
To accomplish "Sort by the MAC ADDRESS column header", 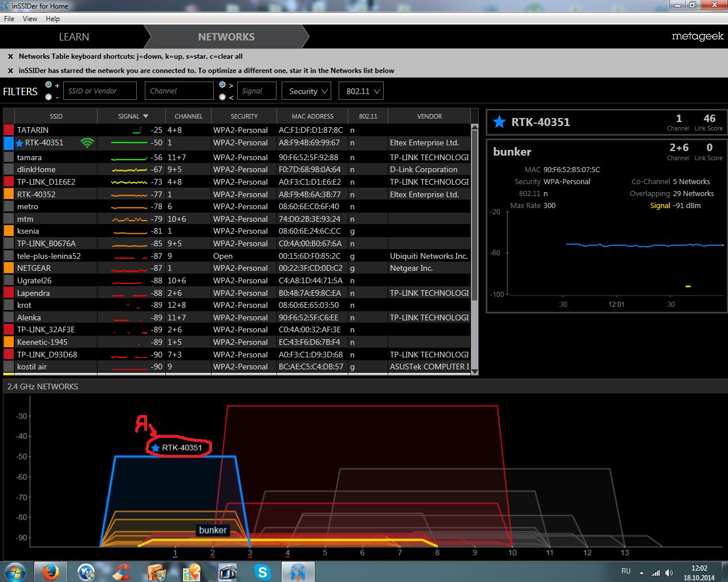I will tap(313, 116).
